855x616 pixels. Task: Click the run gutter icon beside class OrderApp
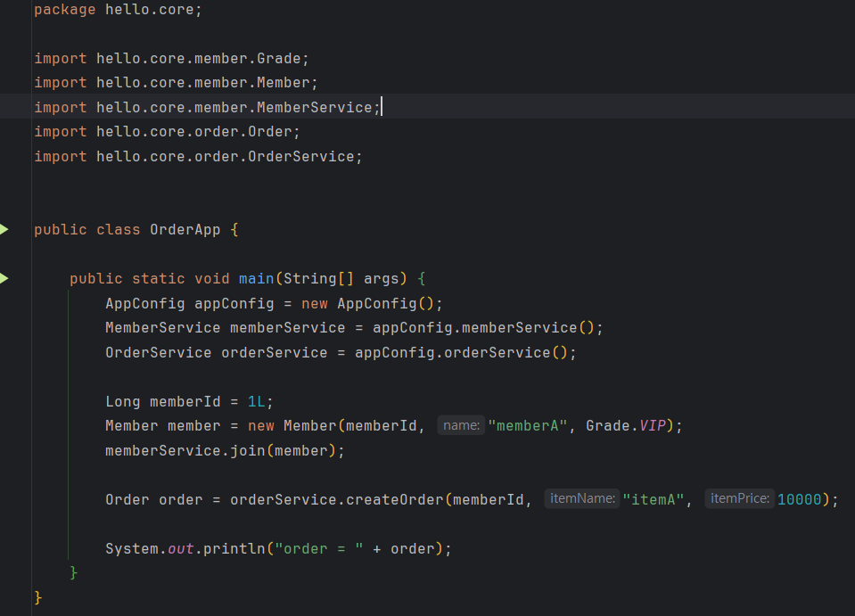[4, 229]
